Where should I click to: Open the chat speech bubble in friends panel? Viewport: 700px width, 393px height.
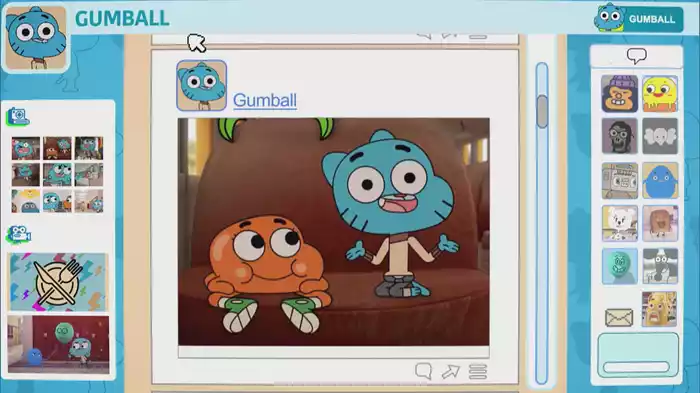pos(637,56)
